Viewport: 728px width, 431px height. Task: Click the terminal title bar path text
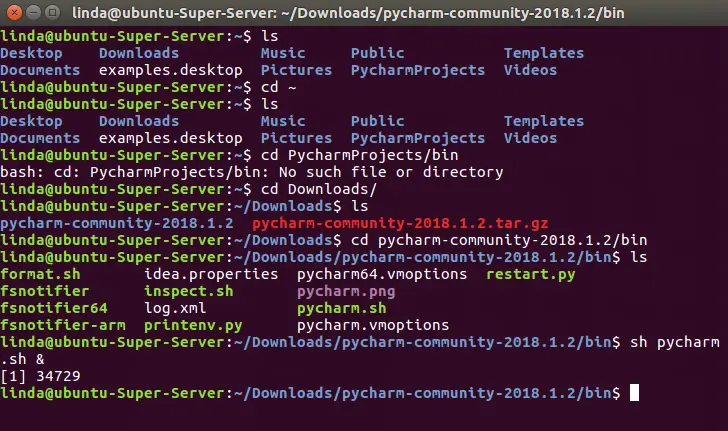348,13
